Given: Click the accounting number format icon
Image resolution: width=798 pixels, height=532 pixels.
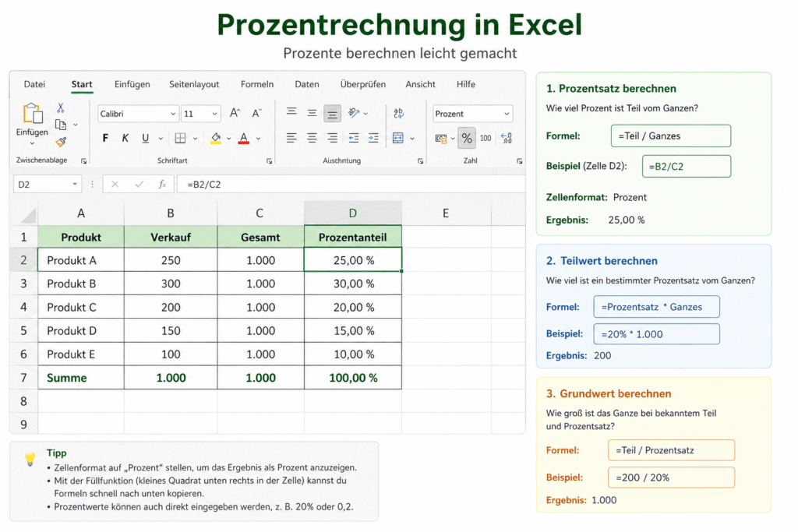Looking at the screenshot, I should click(x=441, y=139).
